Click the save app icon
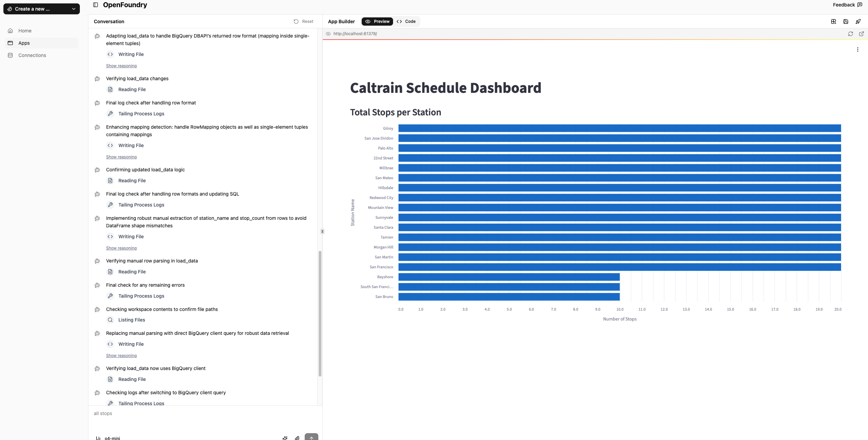 point(846,21)
